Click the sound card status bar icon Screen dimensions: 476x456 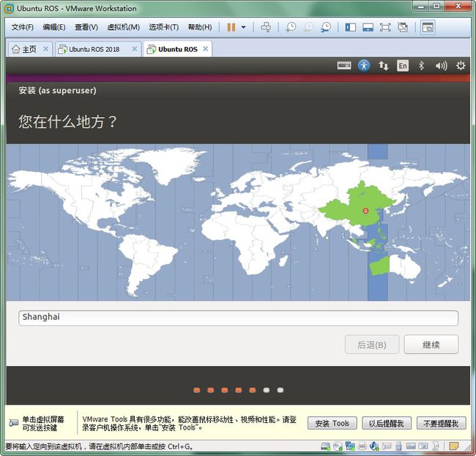pos(374,446)
